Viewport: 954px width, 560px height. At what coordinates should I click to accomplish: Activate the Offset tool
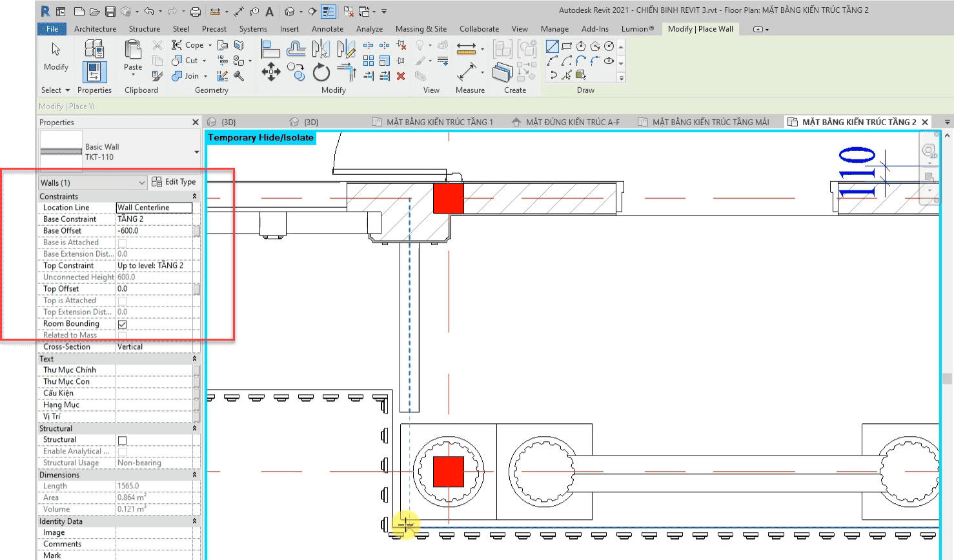(296, 49)
